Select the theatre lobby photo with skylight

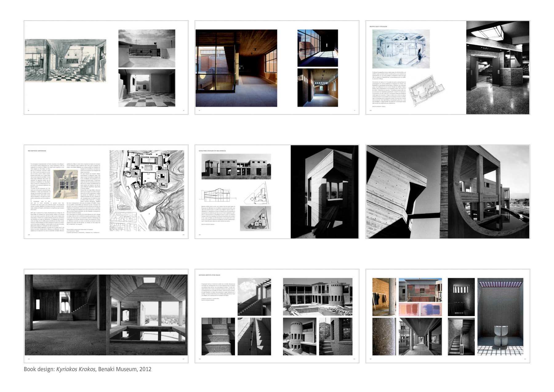click(498, 67)
